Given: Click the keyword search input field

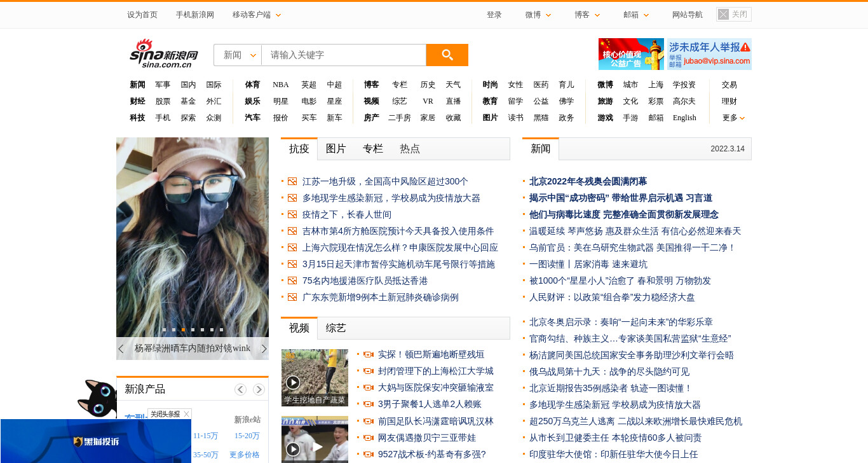Looking at the screenshot, I should point(344,55).
